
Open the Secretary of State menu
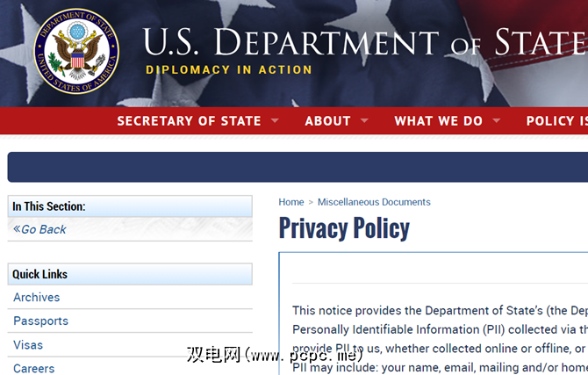tap(189, 121)
